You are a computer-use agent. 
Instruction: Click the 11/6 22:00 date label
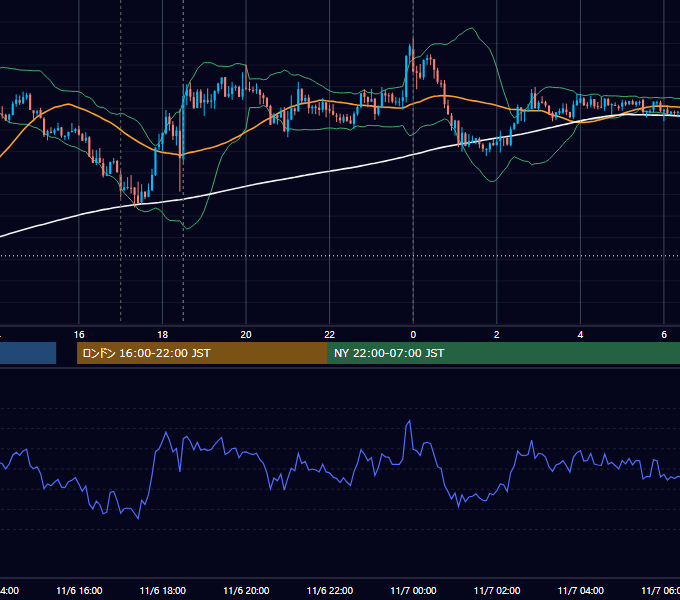click(x=330, y=590)
